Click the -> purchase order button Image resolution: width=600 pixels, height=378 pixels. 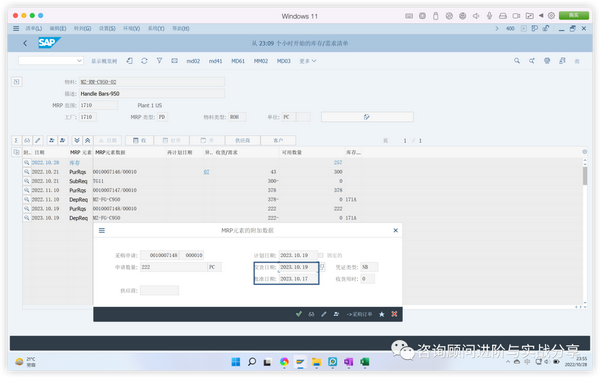tap(359, 314)
